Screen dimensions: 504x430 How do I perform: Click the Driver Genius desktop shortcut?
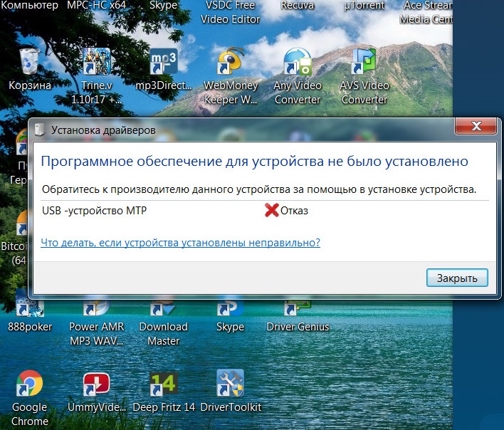click(298, 310)
